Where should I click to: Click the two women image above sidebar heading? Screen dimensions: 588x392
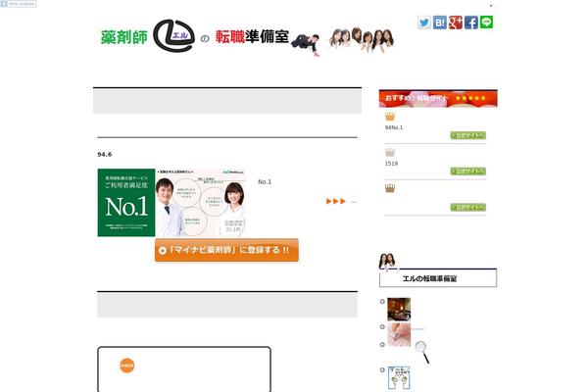pyautogui.click(x=388, y=262)
